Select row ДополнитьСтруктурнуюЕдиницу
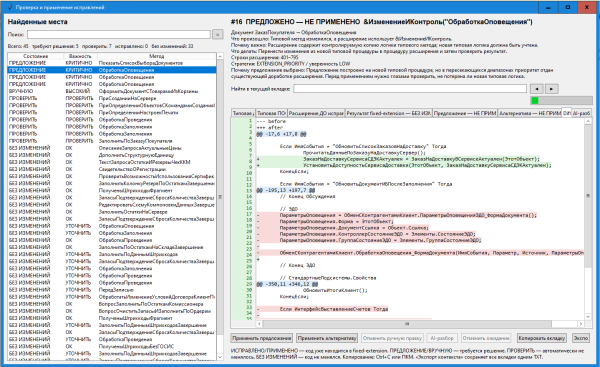 (x=112, y=155)
